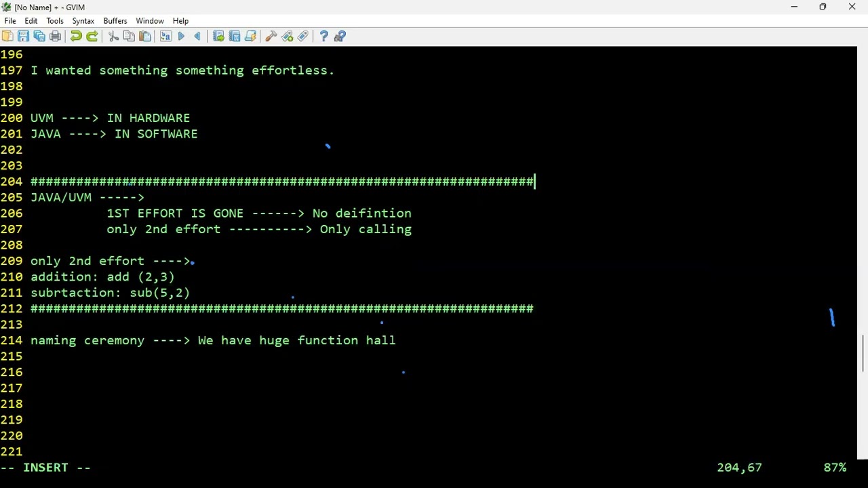Screen dimensions: 868x488
Task: Minimize the GVIM window
Action: (794, 7)
